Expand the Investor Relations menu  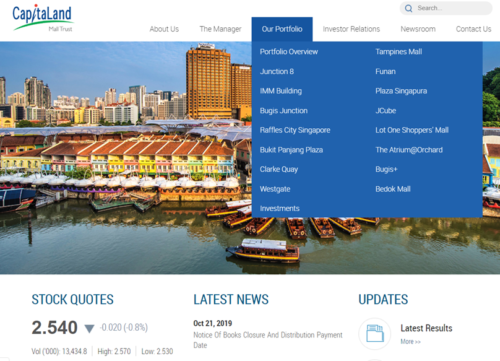[351, 29]
